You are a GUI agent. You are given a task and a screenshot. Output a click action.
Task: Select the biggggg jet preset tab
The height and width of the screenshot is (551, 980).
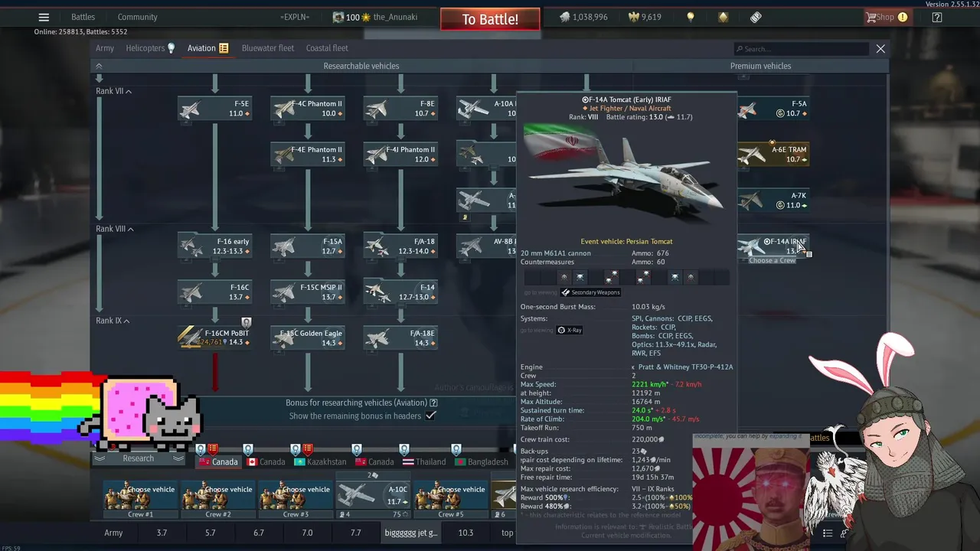[411, 533]
